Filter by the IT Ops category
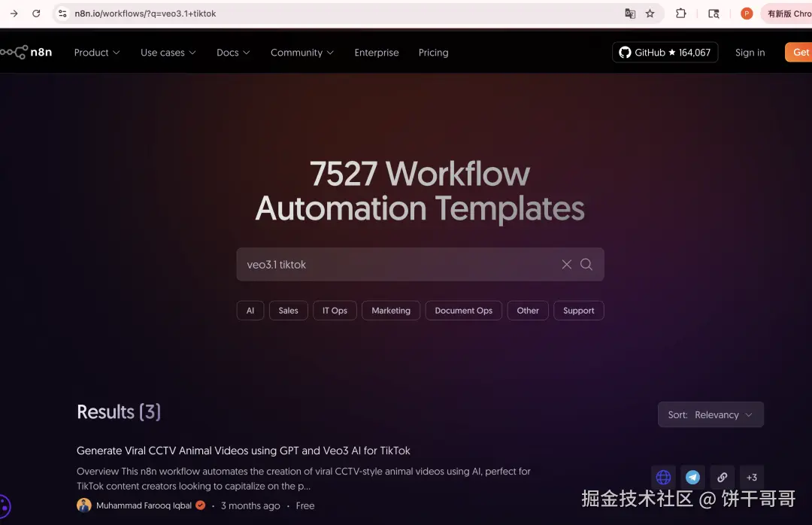 (335, 311)
